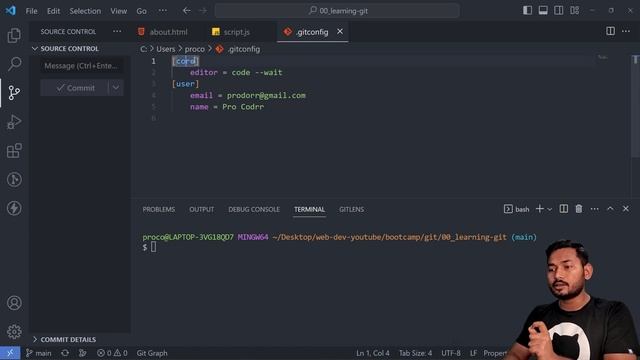The image size is (640, 360).
Task: Show more menu bar items ellipsis
Action: tap(163, 11)
